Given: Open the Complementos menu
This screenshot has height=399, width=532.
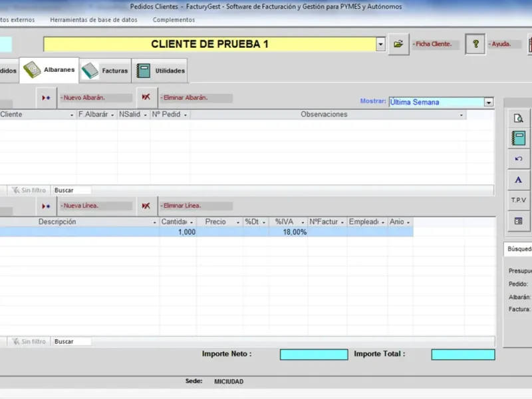Looking at the screenshot, I should (174, 20).
